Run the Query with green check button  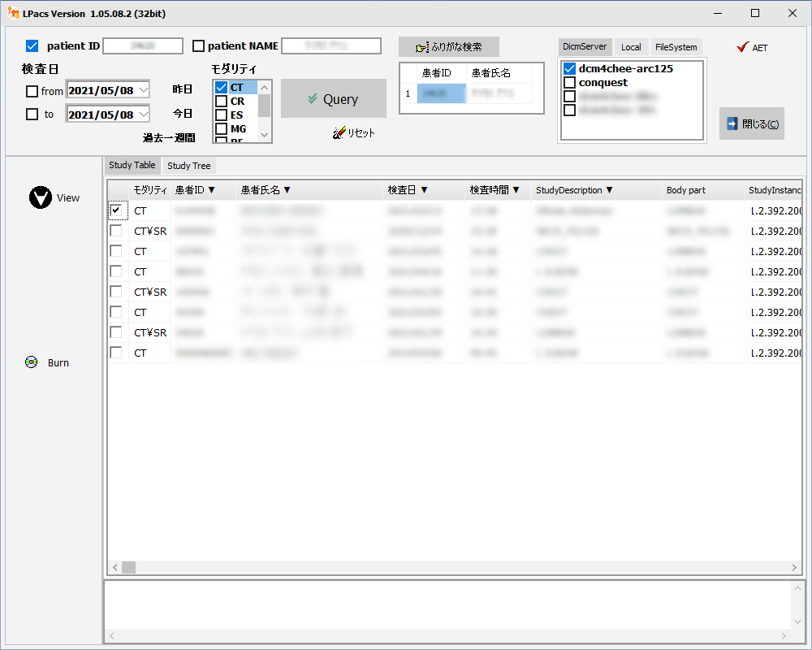click(333, 99)
